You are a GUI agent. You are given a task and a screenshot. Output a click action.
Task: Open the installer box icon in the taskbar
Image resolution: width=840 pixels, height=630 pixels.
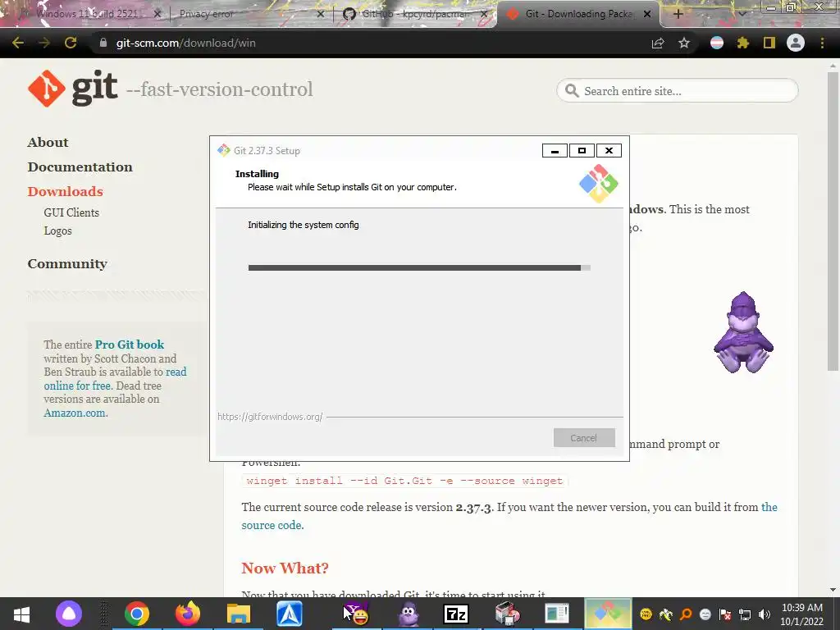click(x=507, y=614)
